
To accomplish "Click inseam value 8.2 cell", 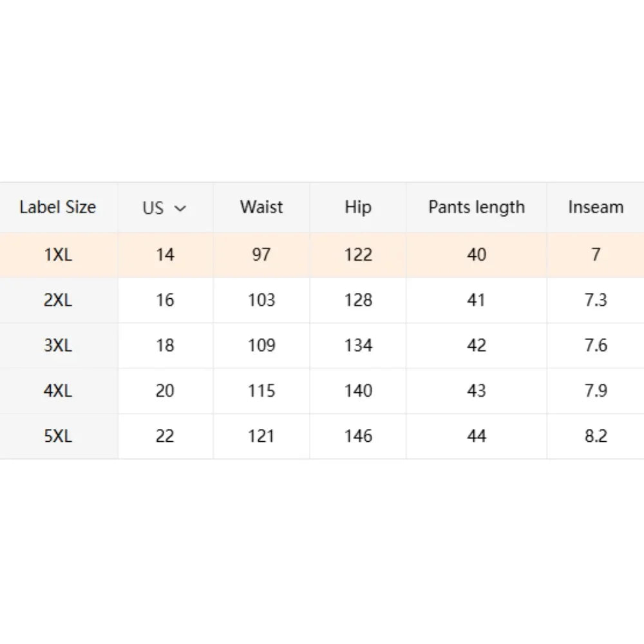I will [596, 436].
